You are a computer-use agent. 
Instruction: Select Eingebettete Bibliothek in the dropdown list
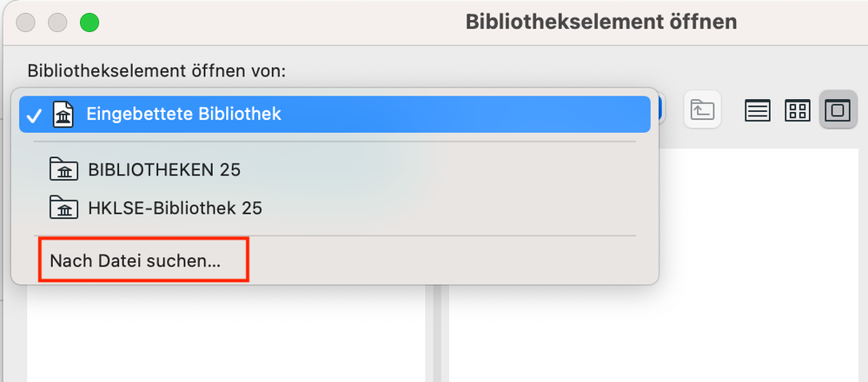[x=183, y=114]
